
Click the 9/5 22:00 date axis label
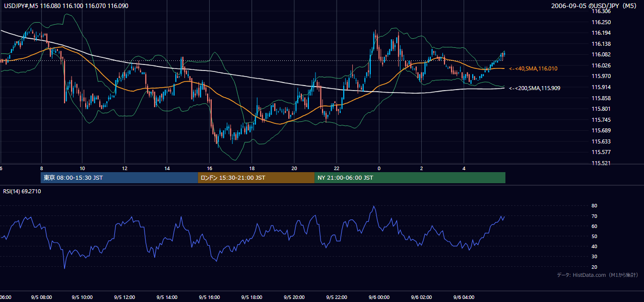(338, 297)
